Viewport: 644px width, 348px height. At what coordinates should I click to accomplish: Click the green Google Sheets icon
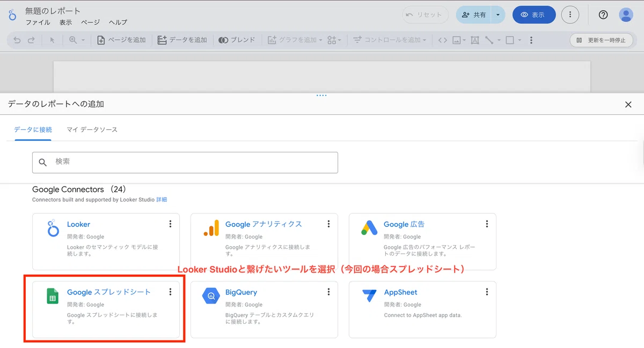point(53,297)
